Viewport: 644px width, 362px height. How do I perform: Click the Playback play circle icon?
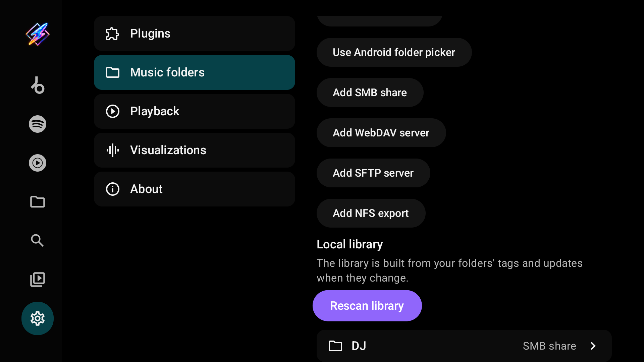pos(113,111)
